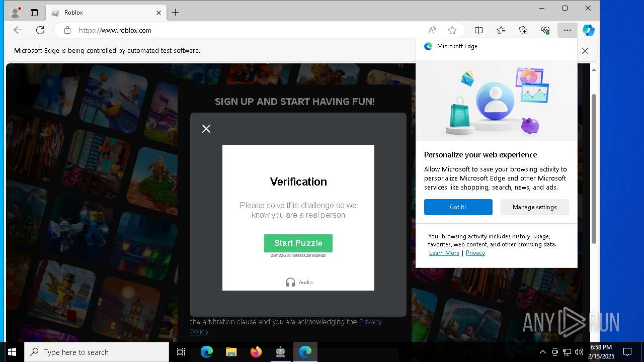
Task: Open the Learn More link
Action: (444, 253)
